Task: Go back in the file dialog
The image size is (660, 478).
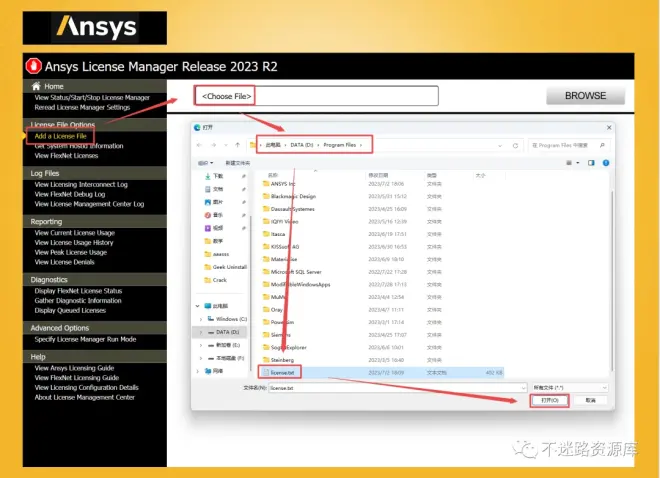Action: point(200,145)
